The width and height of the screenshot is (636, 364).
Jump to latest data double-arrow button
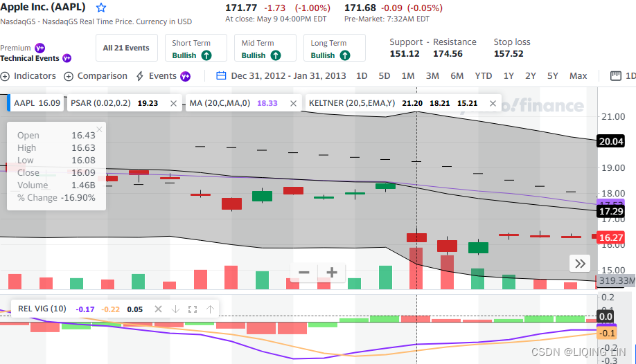(580, 264)
